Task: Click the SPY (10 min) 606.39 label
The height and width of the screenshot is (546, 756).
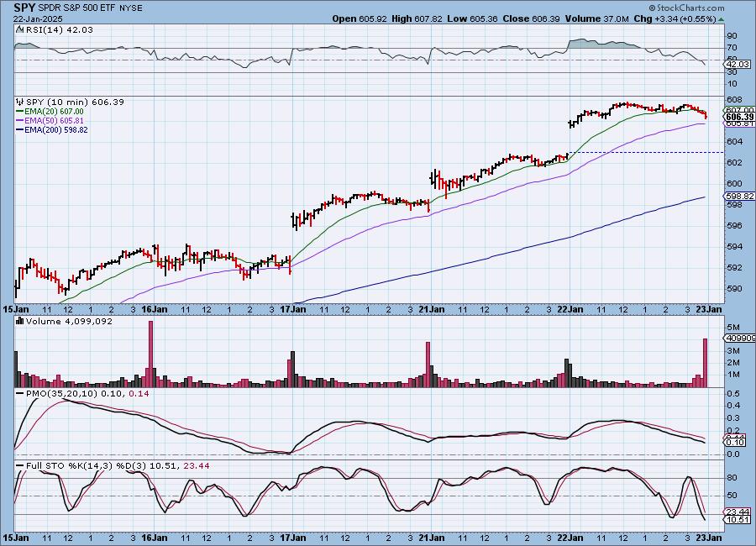Action: [x=75, y=102]
